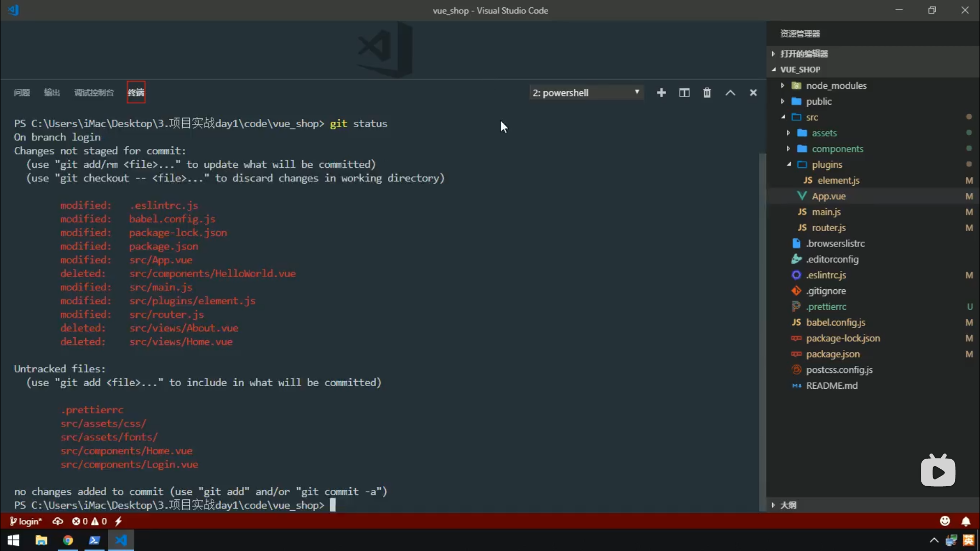Screen dimensions: 980x551
Task: Switch to the 调试控制台 panel tab
Action: coord(94,92)
